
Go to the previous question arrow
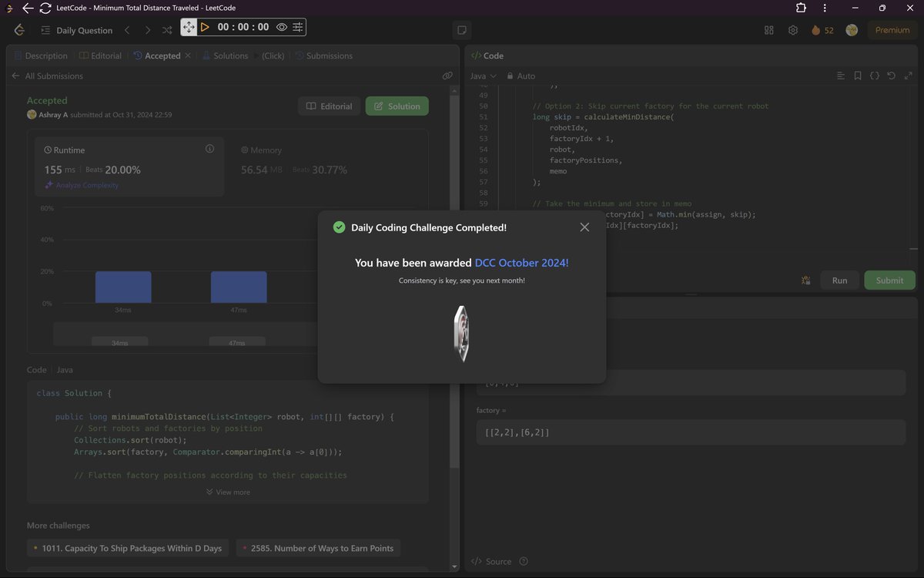pos(127,30)
